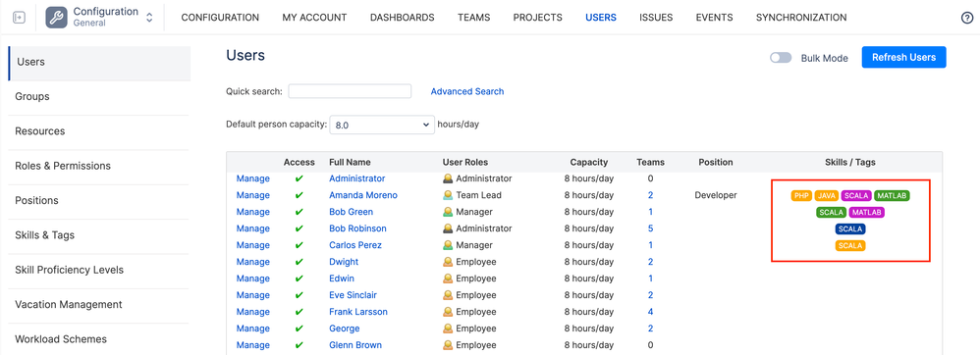Select Skills & Tags in the sidebar
This screenshot has height=355, width=980.
[44, 235]
